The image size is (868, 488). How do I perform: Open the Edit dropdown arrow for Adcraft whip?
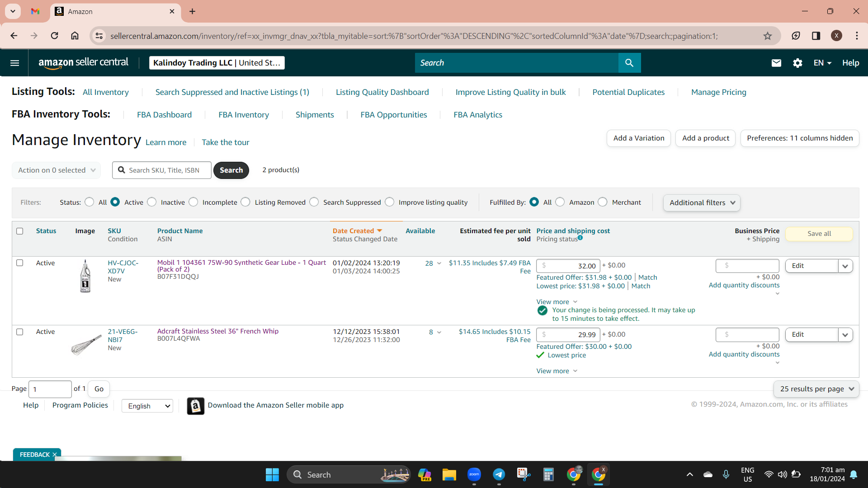(845, 335)
